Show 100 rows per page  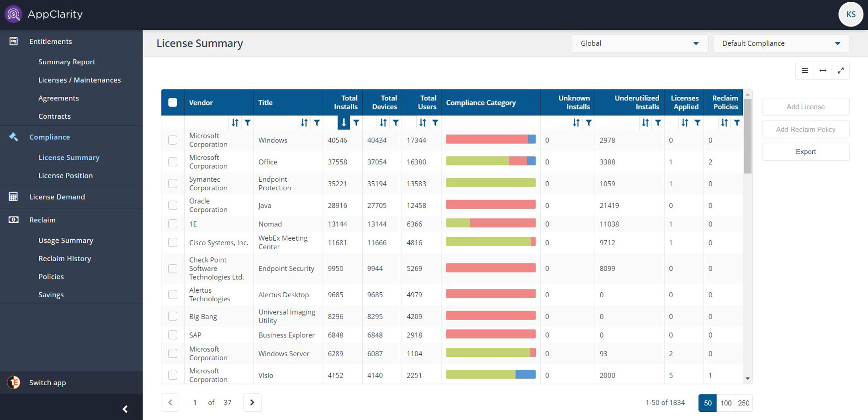point(725,403)
